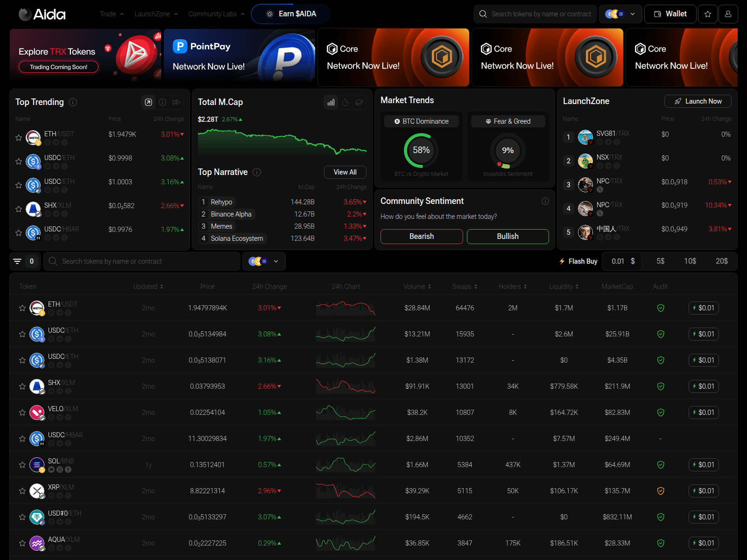Expand the LaunchZone menu
The height and width of the screenshot is (560, 747).
click(156, 14)
